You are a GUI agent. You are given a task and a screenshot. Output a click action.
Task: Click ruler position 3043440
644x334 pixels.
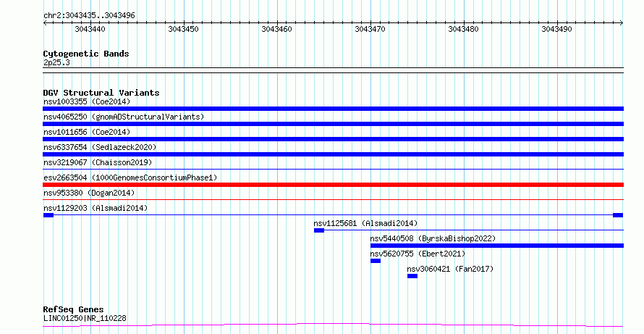tap(90, 29)
